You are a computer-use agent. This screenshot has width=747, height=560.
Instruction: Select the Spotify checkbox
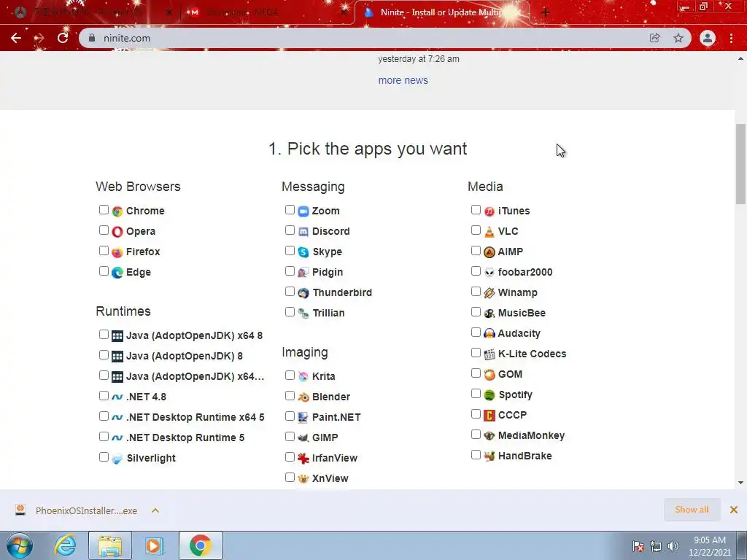[476, 393]
